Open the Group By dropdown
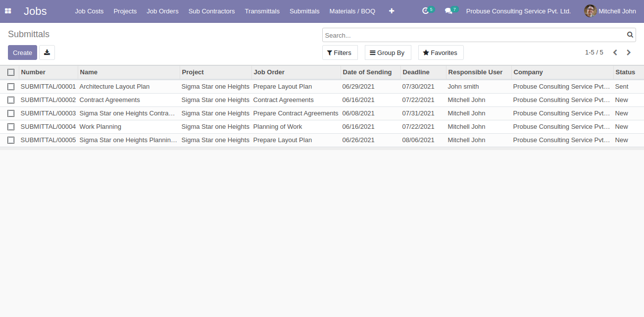 388,53
